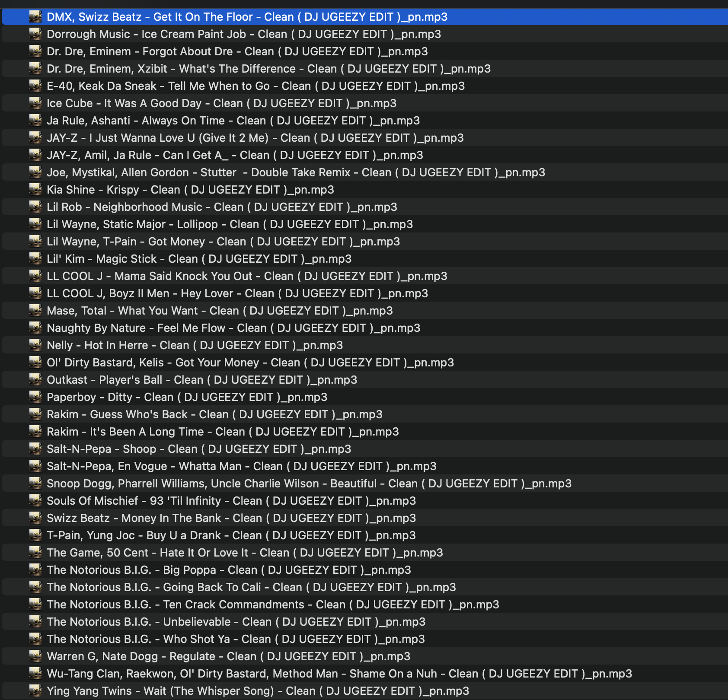Click the file icon for Forgot About Dre
The height and width of the screenshot is (700, 728).
pyautogui.click(x=35, y=51)
